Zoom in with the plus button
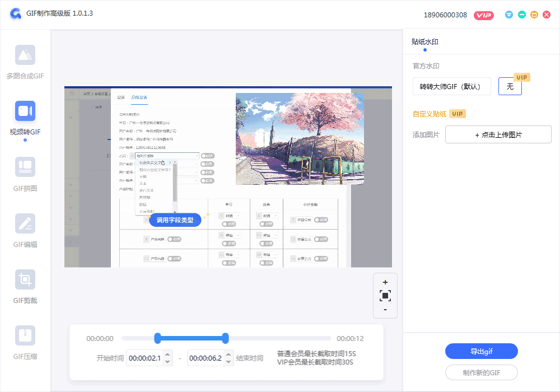The width and height of the screenshot is (560, 392). [385, 282]
